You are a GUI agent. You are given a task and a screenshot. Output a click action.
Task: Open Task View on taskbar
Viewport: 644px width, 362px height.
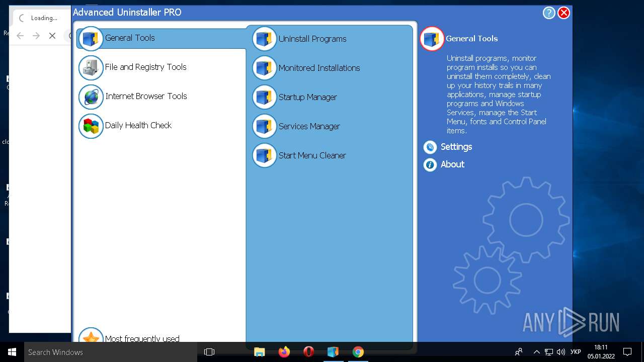209,352
